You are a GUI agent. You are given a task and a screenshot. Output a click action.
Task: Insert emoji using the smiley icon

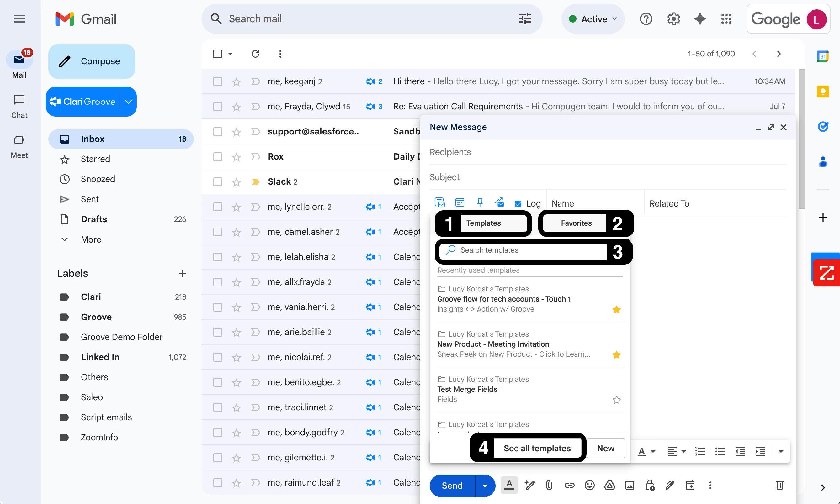pos(589,485)
